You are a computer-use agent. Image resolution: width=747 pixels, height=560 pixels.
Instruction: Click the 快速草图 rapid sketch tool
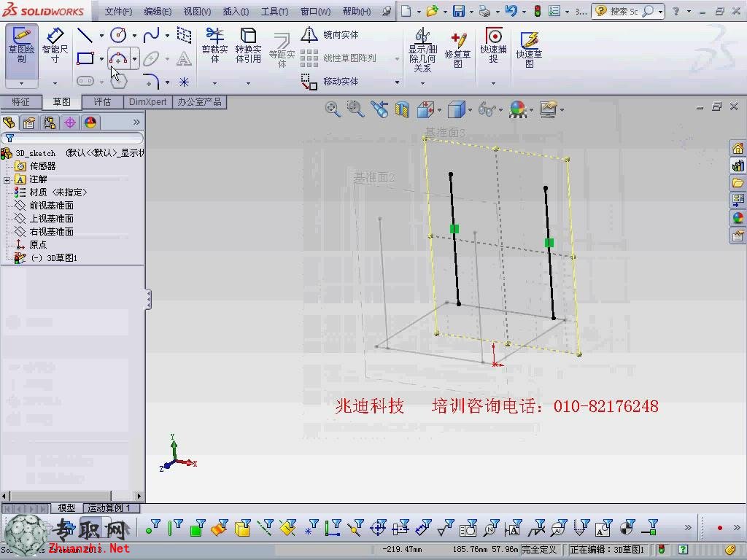(530, 50)
